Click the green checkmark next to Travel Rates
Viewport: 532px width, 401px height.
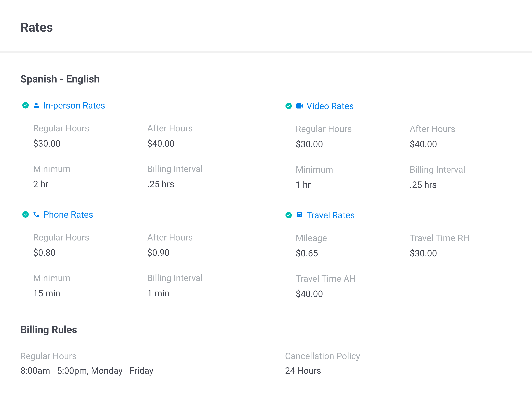pos(288,215)
